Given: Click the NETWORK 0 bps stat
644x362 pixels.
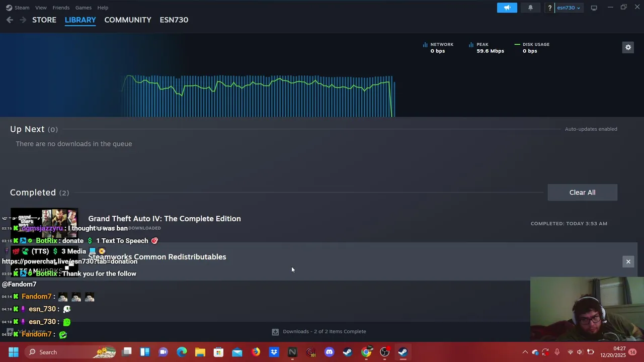Looking at the screenshot, I should 438,48.
